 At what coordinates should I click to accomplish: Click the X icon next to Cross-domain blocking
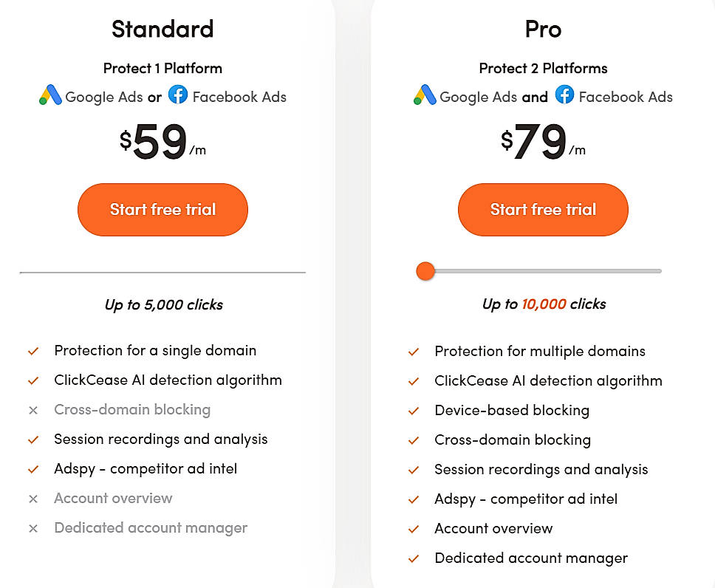pos(32,409)
